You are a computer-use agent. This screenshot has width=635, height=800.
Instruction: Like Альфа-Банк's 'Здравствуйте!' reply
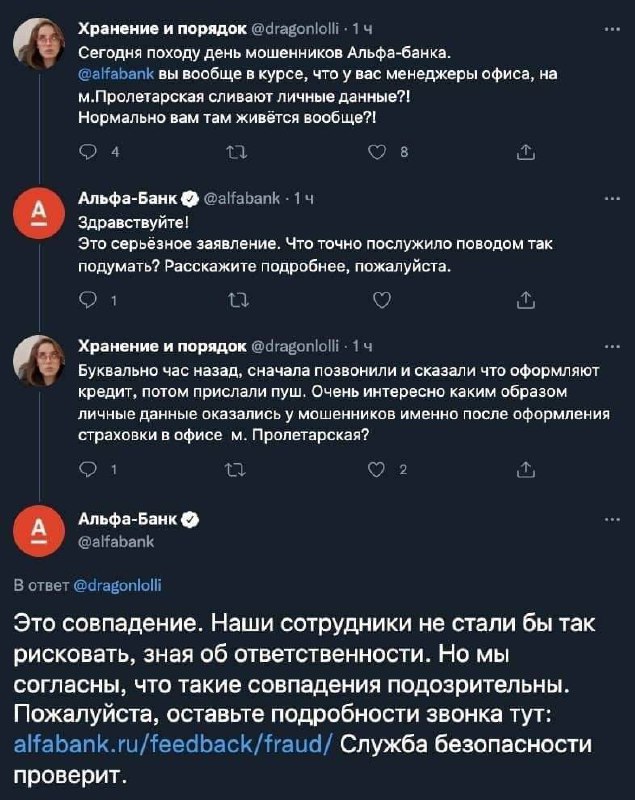[382, 301]
